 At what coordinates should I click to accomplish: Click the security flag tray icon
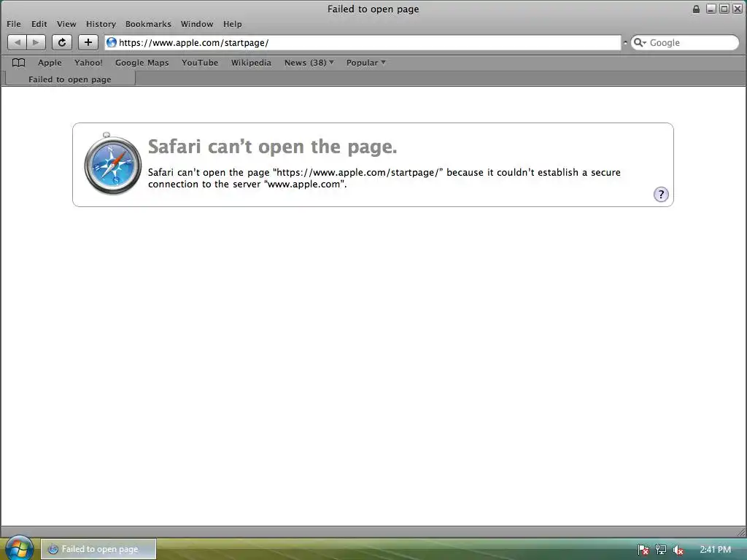pos(643,550)
